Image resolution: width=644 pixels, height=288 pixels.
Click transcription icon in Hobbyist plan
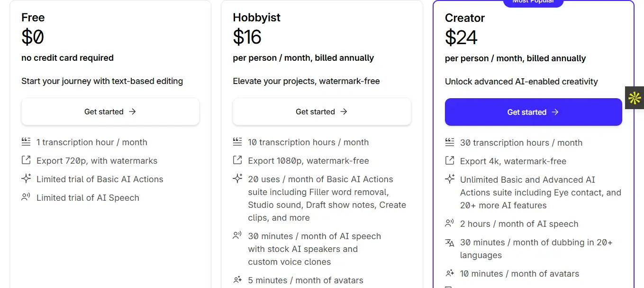(237, 142)
